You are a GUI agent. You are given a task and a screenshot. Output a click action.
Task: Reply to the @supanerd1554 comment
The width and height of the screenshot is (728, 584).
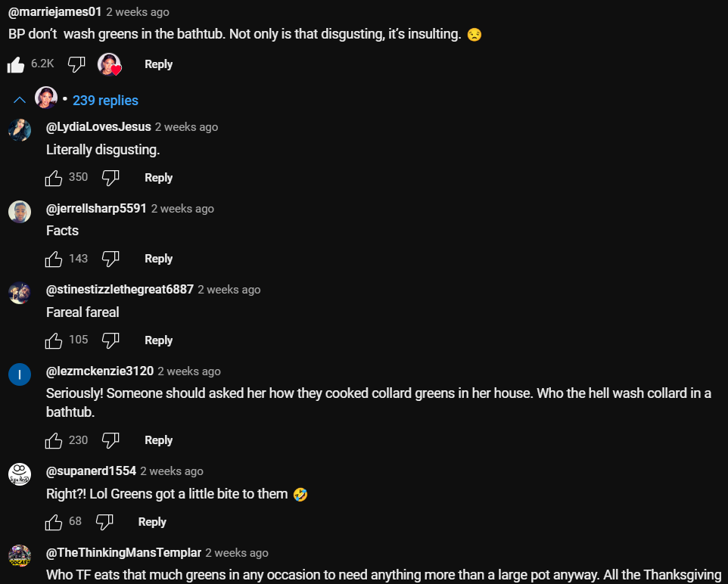(x=152, y=522)
